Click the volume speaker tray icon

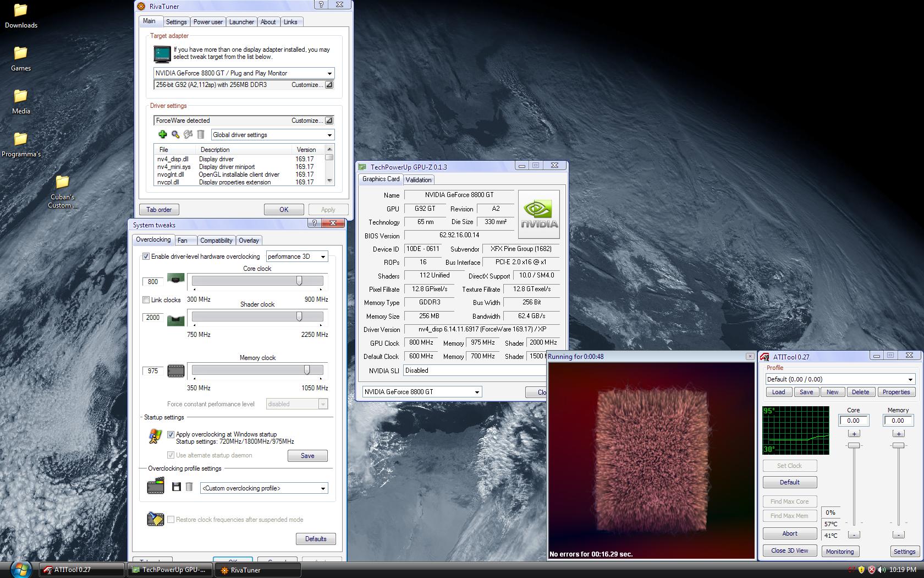[x=881, y=570]
